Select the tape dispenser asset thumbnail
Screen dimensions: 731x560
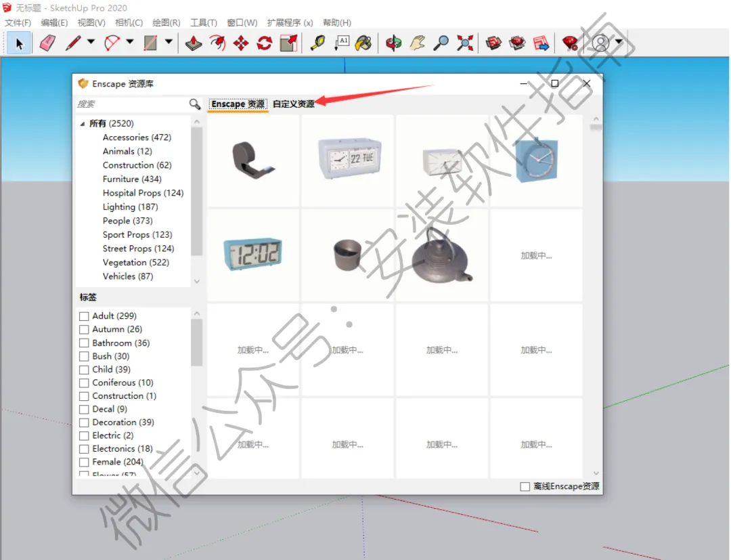tap(253, 161)
